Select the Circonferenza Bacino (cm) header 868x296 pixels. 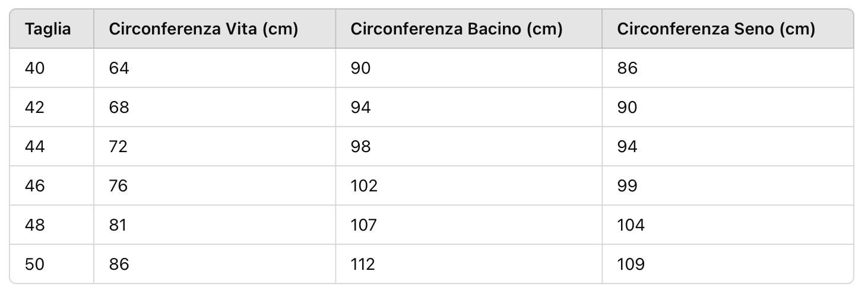pyautogui.click(x=456, y=29)
